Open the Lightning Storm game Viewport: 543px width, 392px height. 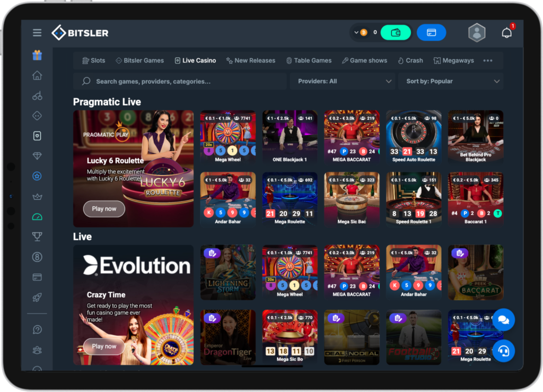[228, 273]
